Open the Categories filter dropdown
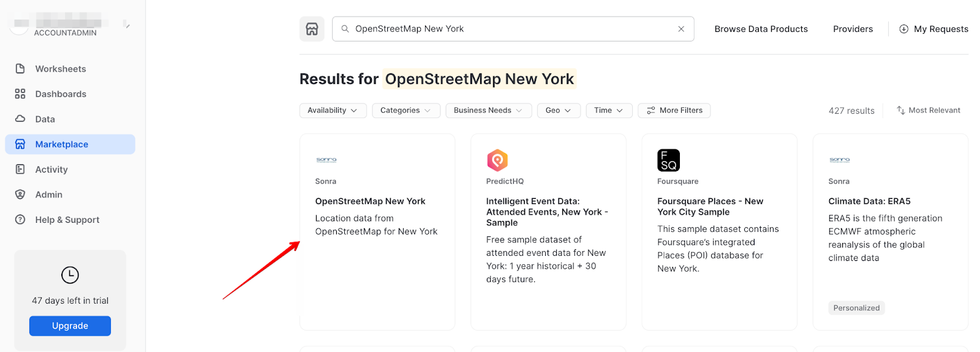The width and height of the screenshot is (980, 352). pos(406,110)
